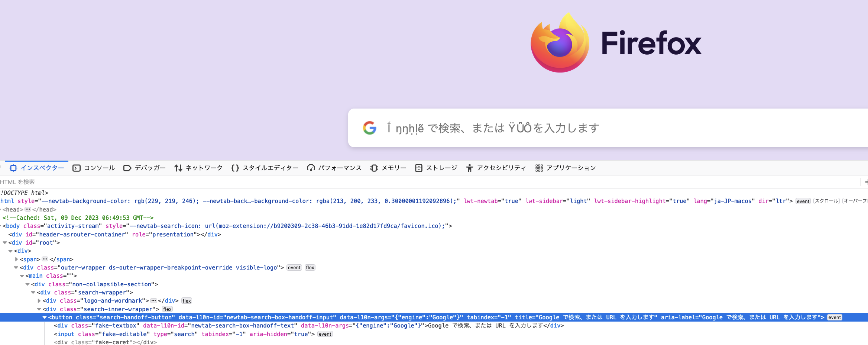The image size is (868, 345).
Task: Click the Inspector (インスペクター) tab icon
Action: pyautogui.click(x=13, y=168)
